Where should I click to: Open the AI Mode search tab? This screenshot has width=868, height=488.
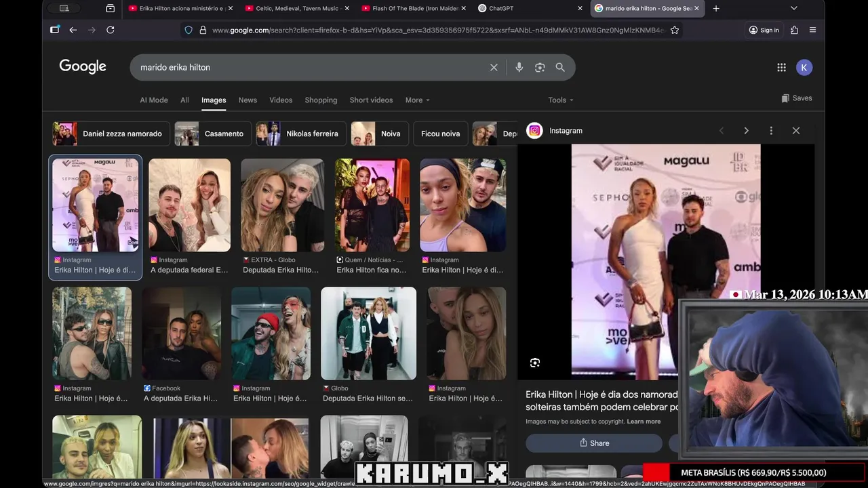pos(154,100)
